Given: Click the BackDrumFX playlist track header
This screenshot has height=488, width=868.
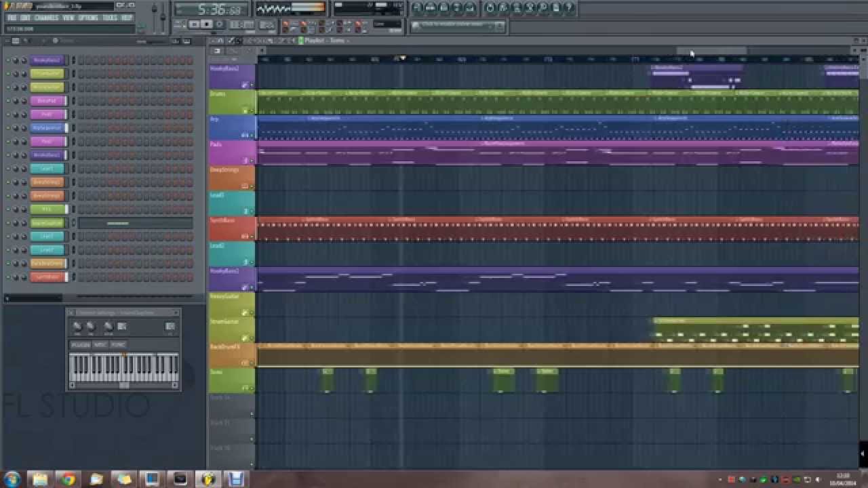Looking at the screenshot, I should pos(232,355).
